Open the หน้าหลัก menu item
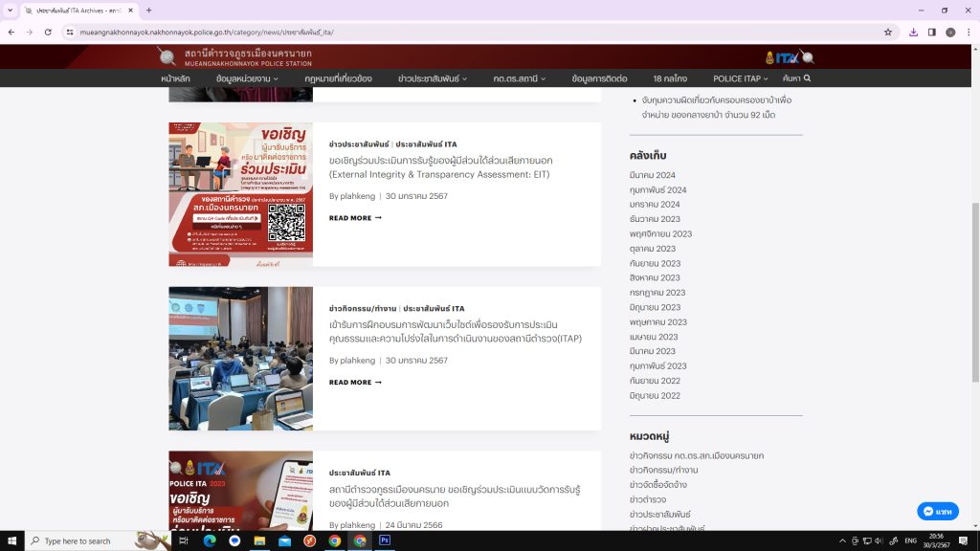The width and height of the screenshot is (980, 551). 175,78
